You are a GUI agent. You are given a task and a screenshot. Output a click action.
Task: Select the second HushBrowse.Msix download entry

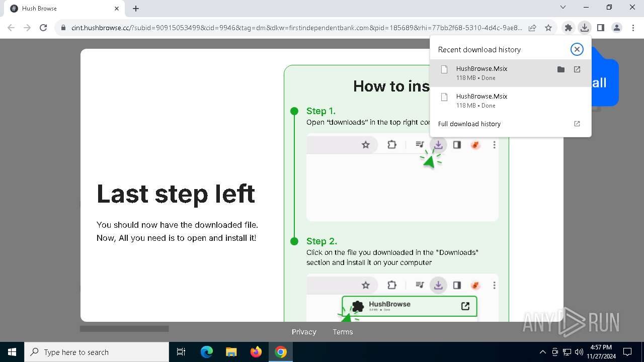[511, 101]
